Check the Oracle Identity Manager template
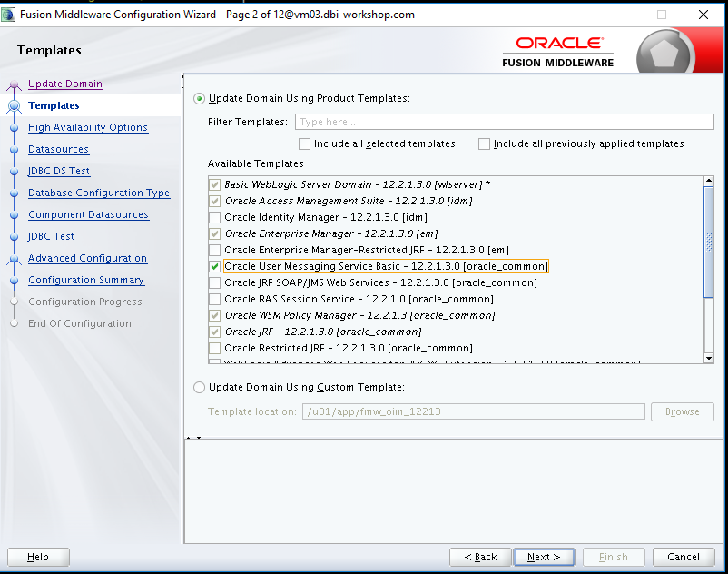 214,217
